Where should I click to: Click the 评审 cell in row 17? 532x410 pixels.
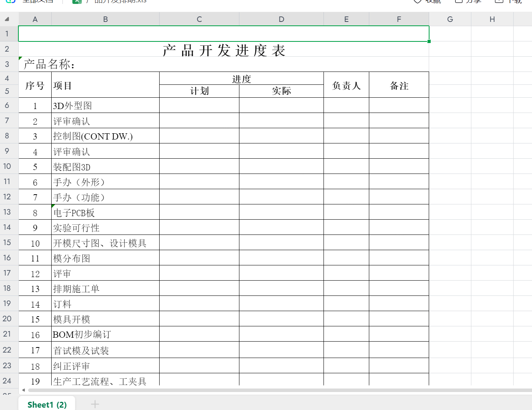point(106,273)
